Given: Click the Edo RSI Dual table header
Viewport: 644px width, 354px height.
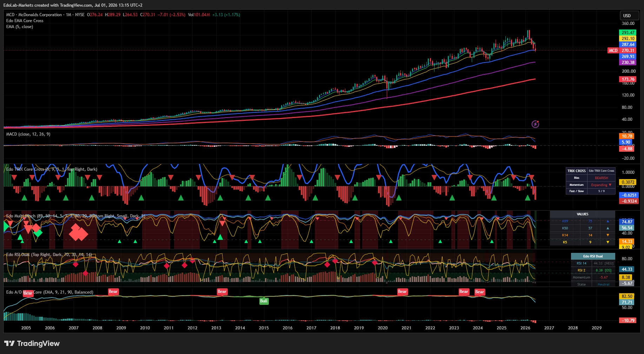Looking at the screenshot, I should [x=593, y=256].
